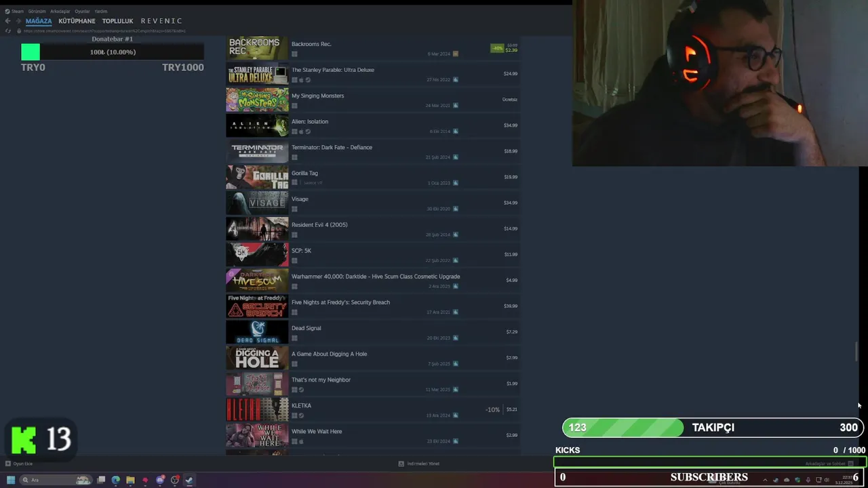
Task: Switch to the TOPLULUK tab
Action: (117, 21)
